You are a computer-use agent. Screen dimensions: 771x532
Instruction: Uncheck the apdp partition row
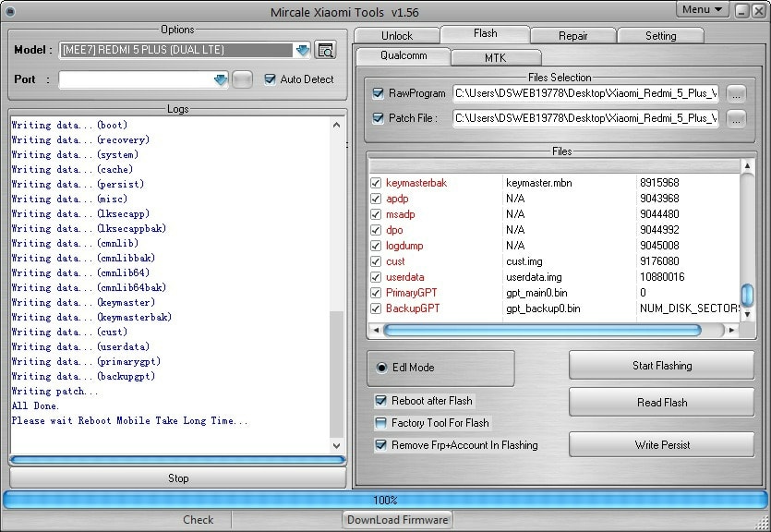376,199
